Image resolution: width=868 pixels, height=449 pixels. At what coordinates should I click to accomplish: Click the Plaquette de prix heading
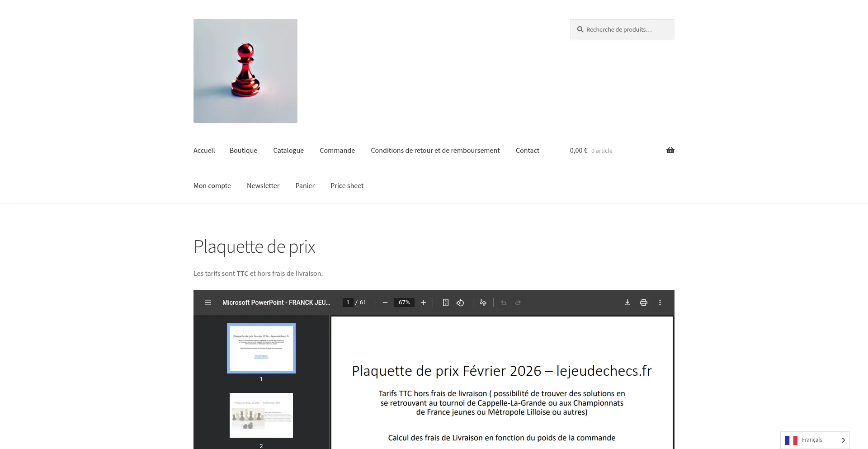pyautogui.click(x=255, y=247)
